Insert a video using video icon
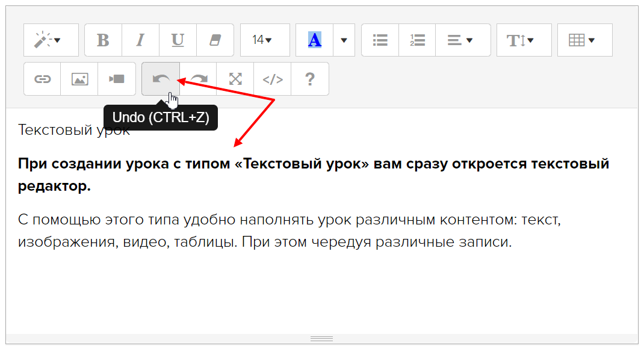The width and height of the screenshot is (644, 349). [x=117, y=79]
